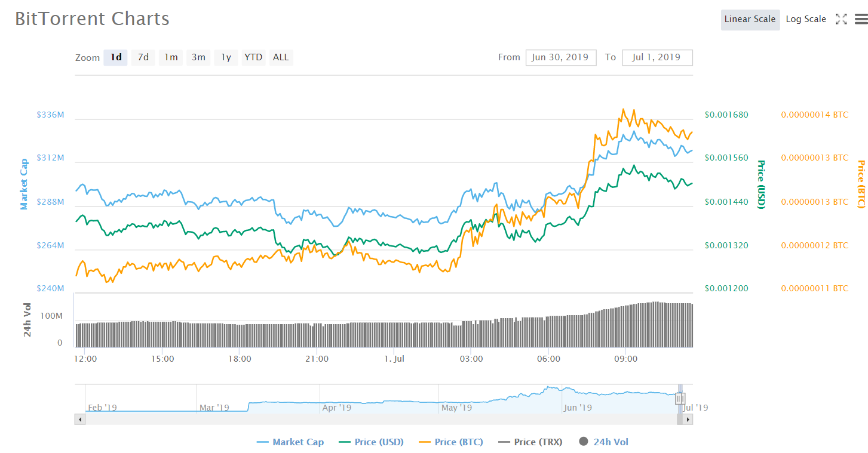Switch to Log Scale

point(806,19)
